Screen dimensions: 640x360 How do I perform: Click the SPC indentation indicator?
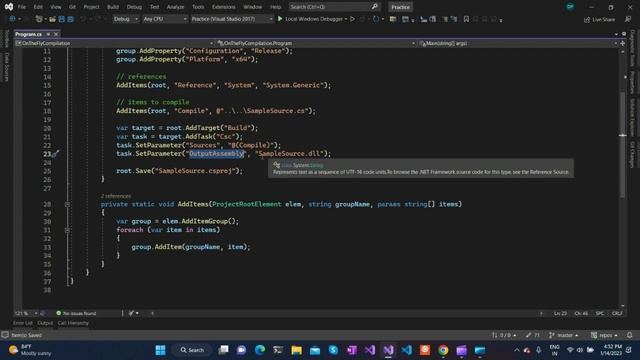(x=600, y=313)
